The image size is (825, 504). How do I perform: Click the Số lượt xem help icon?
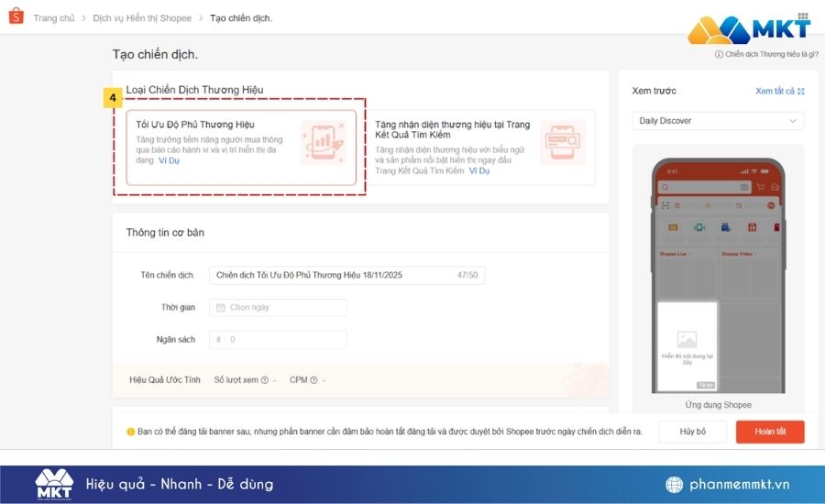[265, 380]
